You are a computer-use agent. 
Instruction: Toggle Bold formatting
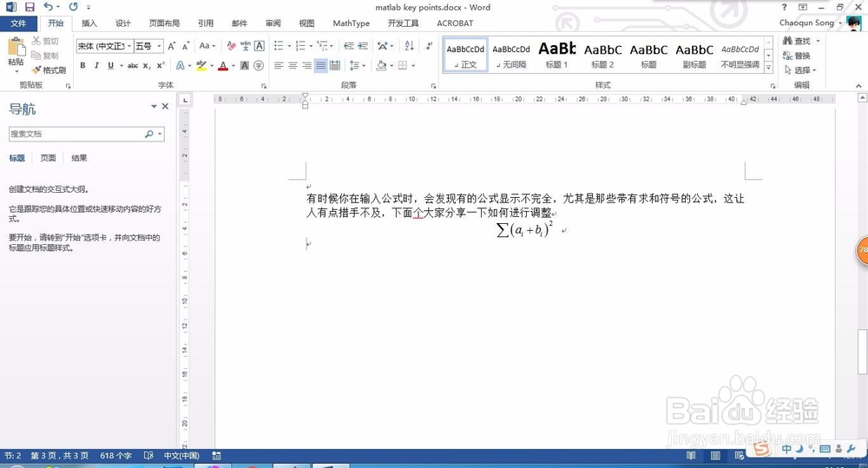82,65
